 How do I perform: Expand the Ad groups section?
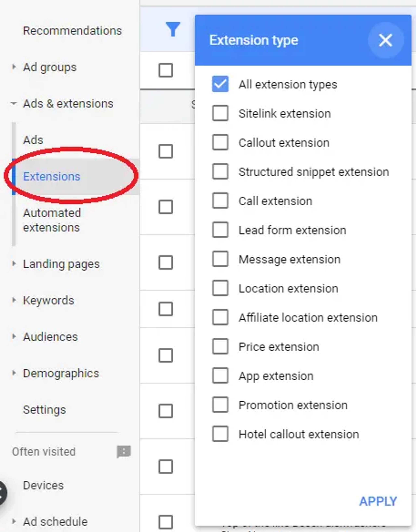pos(14,67)
